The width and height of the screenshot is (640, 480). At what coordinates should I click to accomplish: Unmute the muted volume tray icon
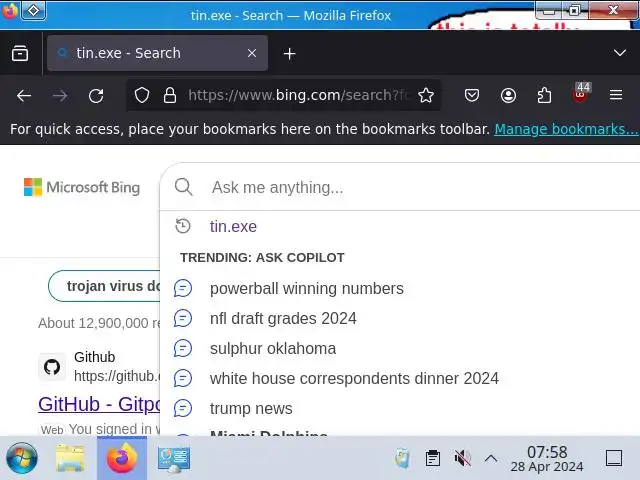462,458
